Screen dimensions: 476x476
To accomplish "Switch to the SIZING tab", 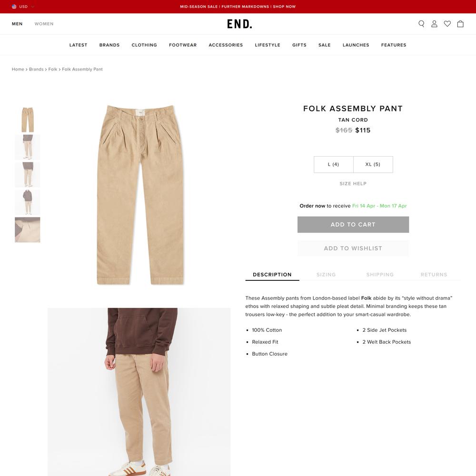I will click(x=326, y=275).
